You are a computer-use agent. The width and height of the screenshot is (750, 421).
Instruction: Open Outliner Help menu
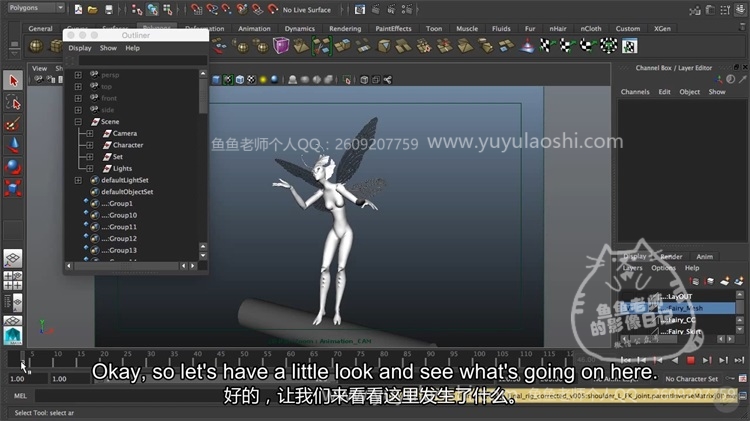tap(132, 48)
